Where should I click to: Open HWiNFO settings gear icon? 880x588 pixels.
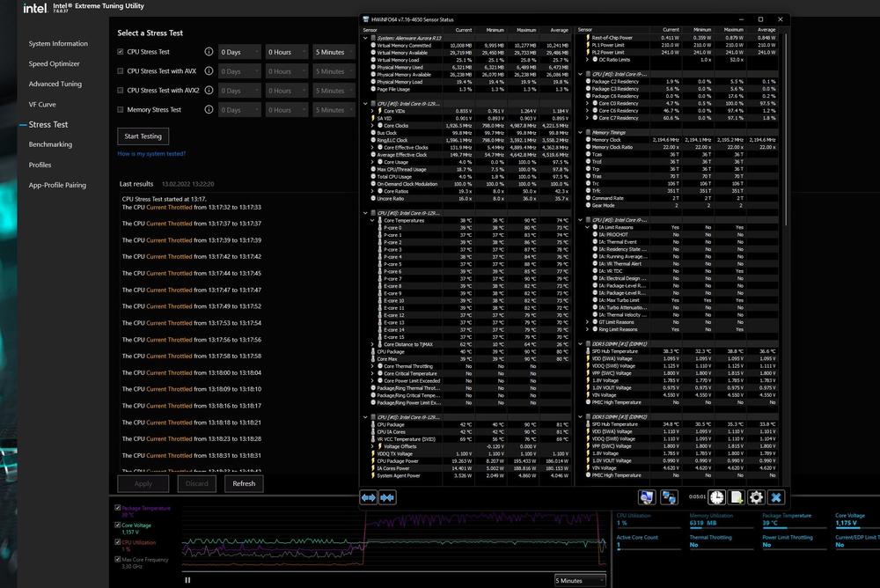[x=756, y=497]
